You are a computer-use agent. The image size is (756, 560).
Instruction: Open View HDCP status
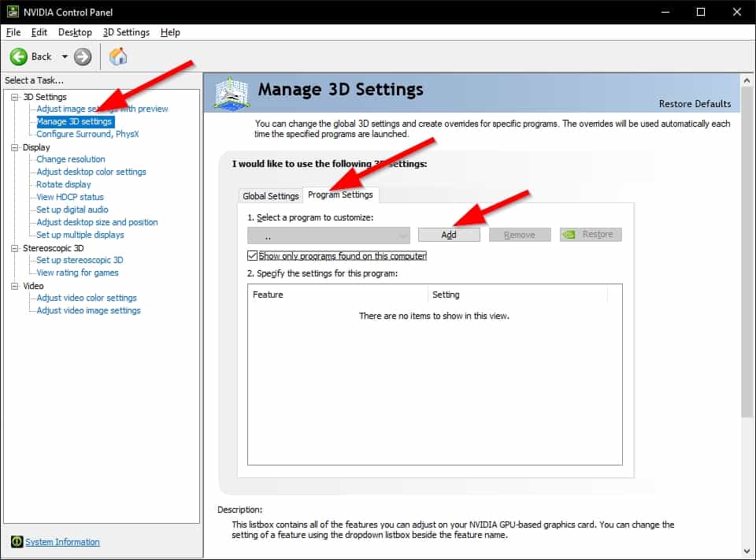tap(70, 197)
